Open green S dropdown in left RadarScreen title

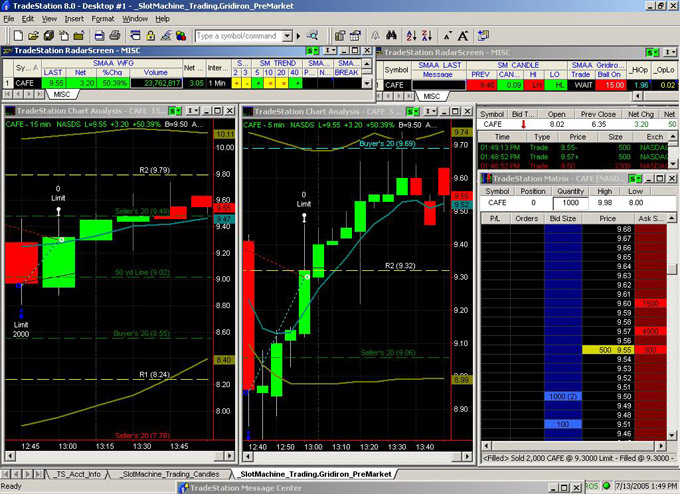(312, 51)
